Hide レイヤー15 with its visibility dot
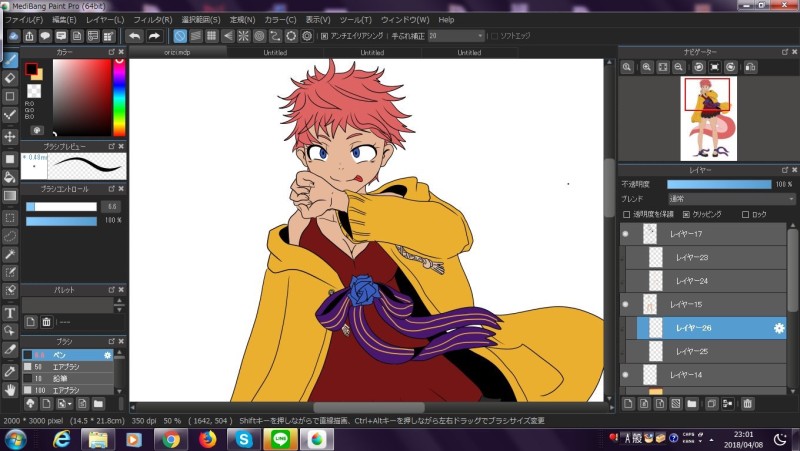800x451 pixels. click(626, 304)
